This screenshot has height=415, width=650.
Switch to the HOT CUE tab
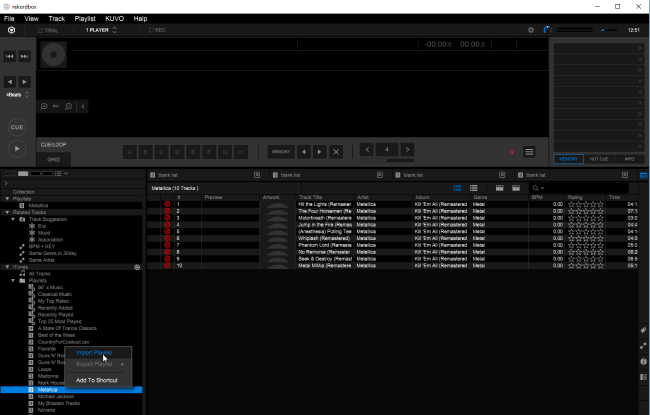599,159
